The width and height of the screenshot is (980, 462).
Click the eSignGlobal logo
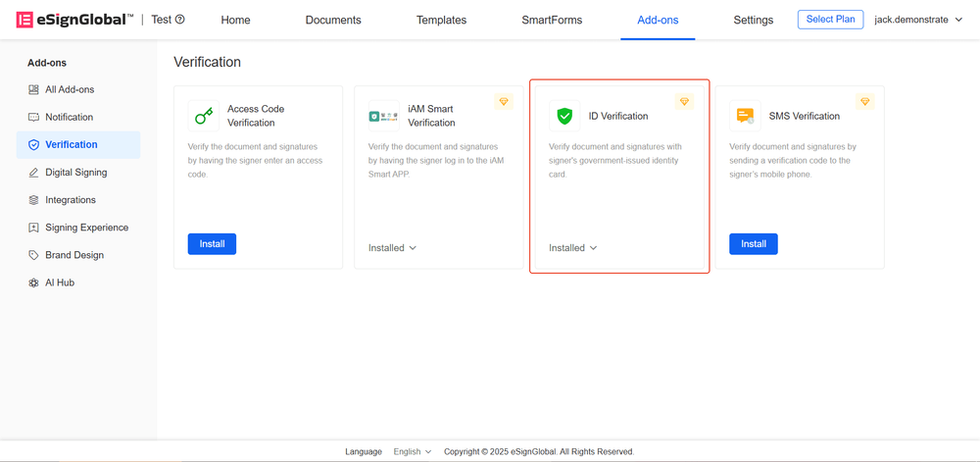(75, 20)
